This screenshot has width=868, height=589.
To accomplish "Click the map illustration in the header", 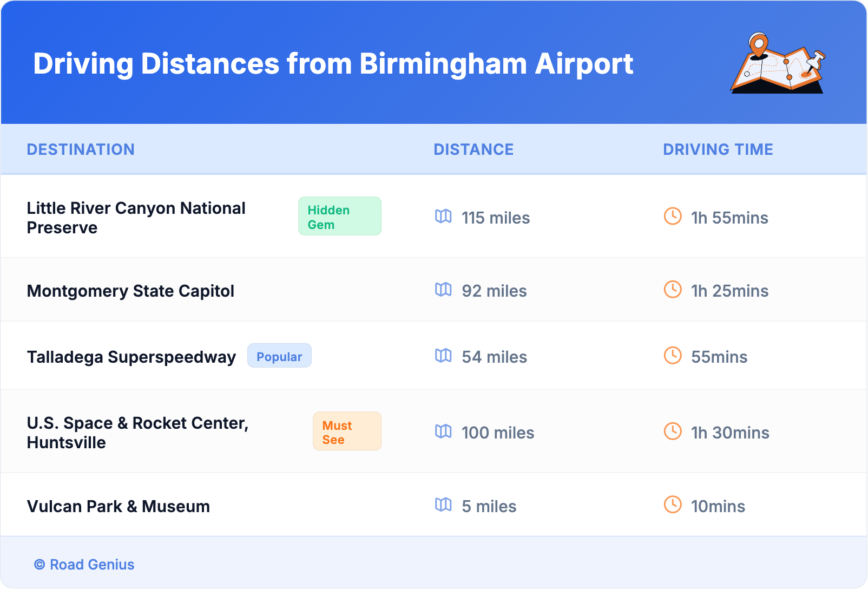I will point(778,63).
